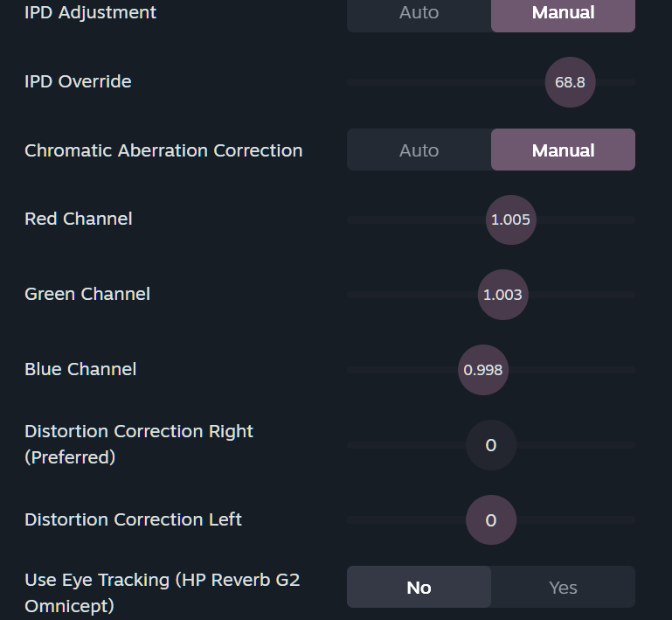This screenshot has width=672, height=620.
Task: Select the Blue Channel slider knob at 0.998
Action: tap(483, 370)
